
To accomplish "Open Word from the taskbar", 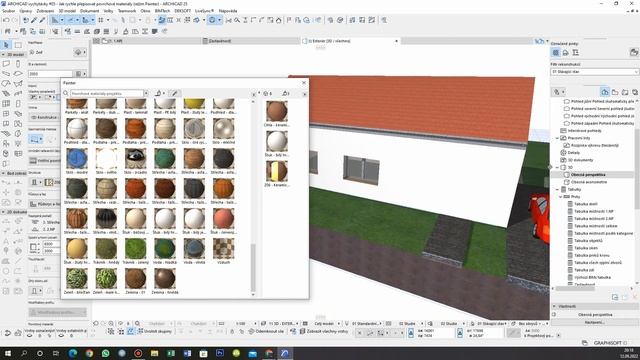I will click(187, 353).
